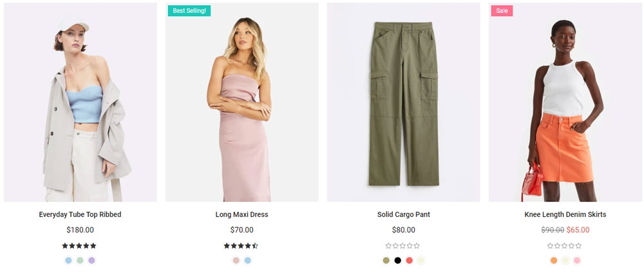The image size is (644, 276).
Task: Click the Best Selling! badge
Action: (189, 10)
